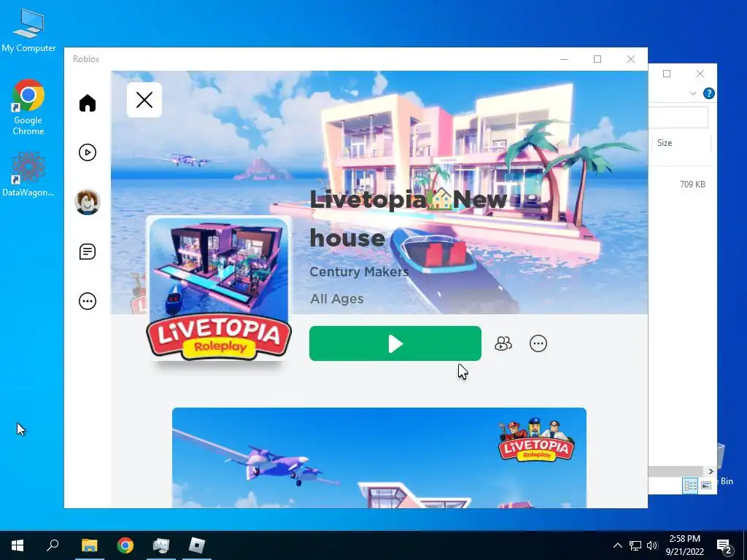This screenshot has width=747, height=560.
Task: Open the notification center icon
Action: click(725, 545)
